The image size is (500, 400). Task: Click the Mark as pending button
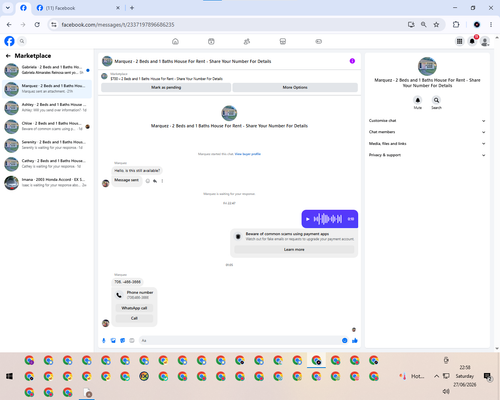click(x=166, y=87)
